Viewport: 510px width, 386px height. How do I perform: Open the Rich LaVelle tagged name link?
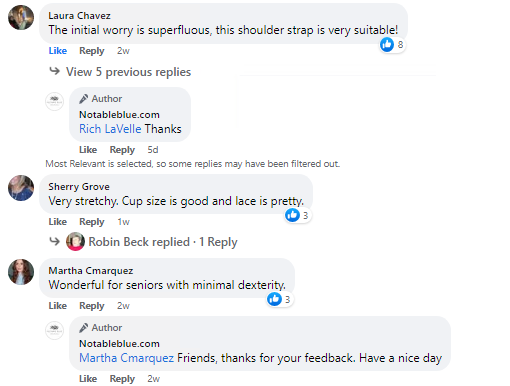110,129
